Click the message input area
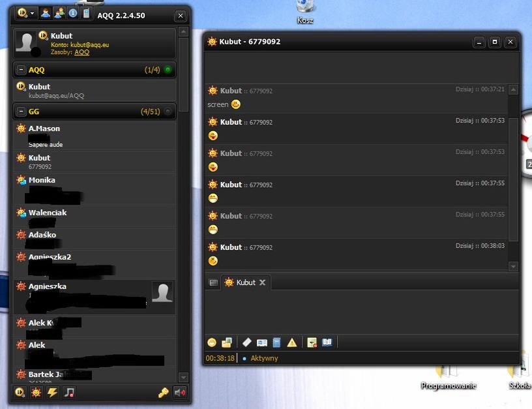The width and height of the screenshot is (532, 409). coord(361,312)
